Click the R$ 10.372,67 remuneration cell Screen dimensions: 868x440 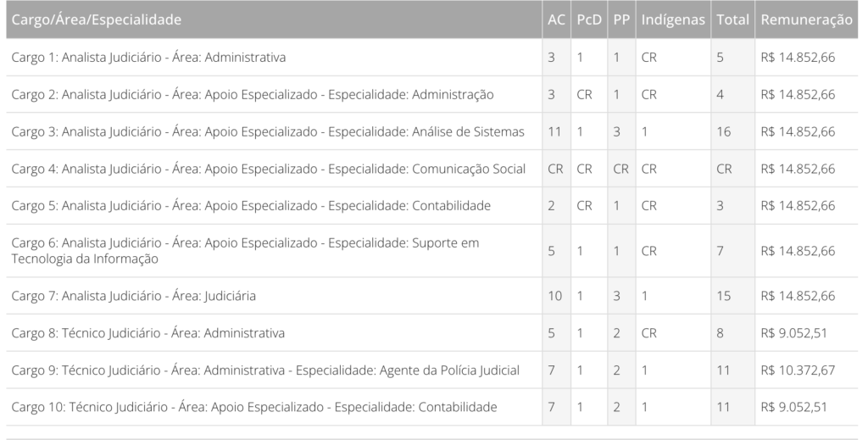798,370
